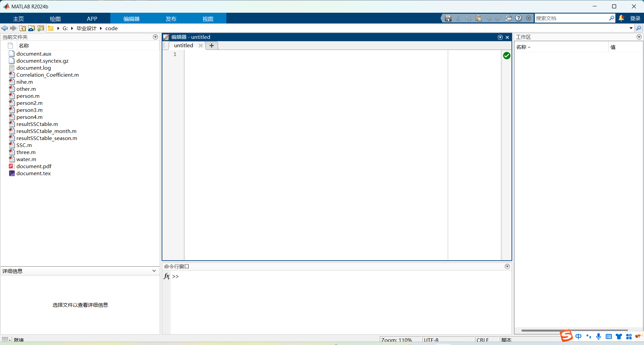This screenshot has height=345, width=644.
Task: Switch to the APP ribbon tab
Action: coord(92,19)
